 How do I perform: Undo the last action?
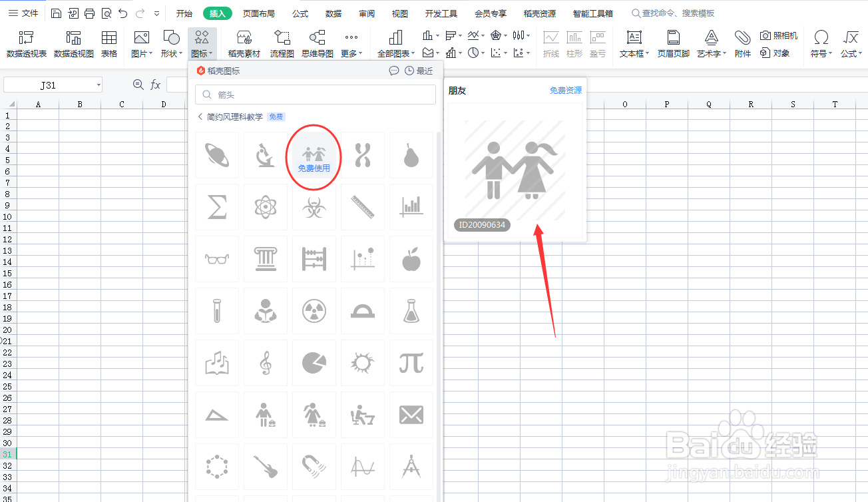pyautogui.click(x=122, y=13)
